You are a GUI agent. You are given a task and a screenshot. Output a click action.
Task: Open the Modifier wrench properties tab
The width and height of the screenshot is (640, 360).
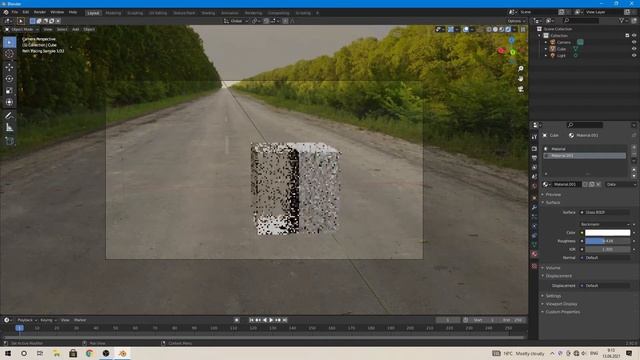[534, 207]
